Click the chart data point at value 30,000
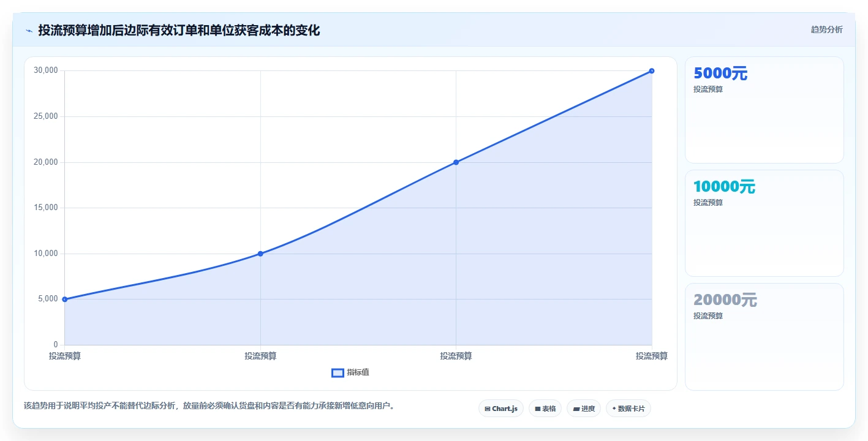This screenshot has width=868, height=441. [652, 71]
